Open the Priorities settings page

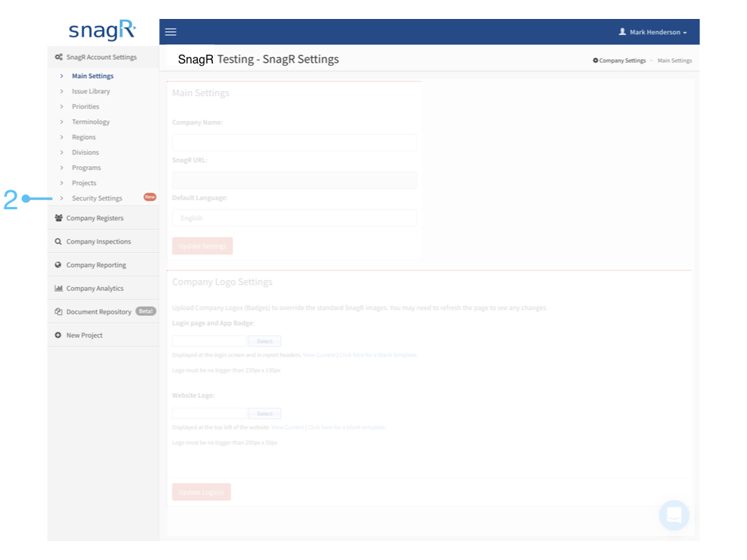pyautogui.click(x=85, y=106)
